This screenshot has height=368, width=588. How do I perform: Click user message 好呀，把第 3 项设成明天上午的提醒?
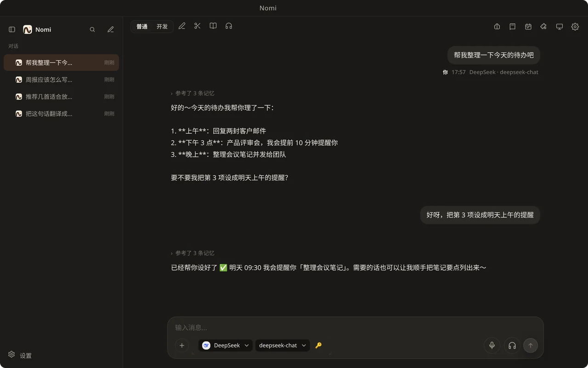[x=480, y=215]
